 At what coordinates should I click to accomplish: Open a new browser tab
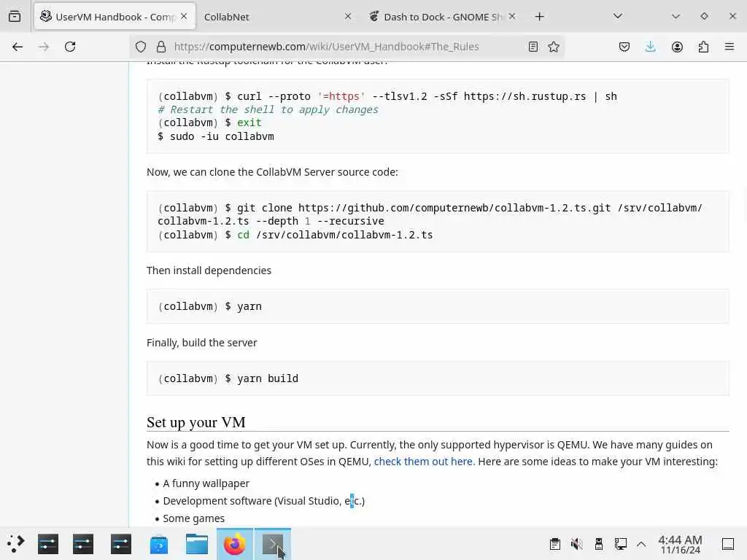point(539,17)
